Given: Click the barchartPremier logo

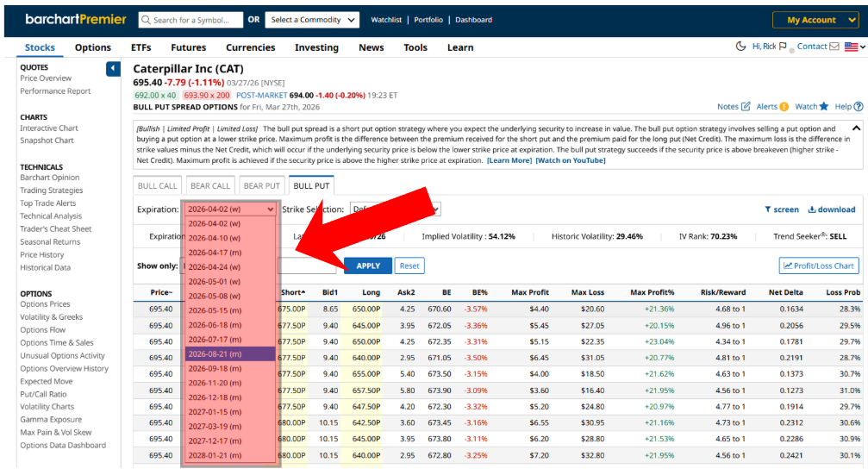Looking at the screenshot, I should click(75, 19).
